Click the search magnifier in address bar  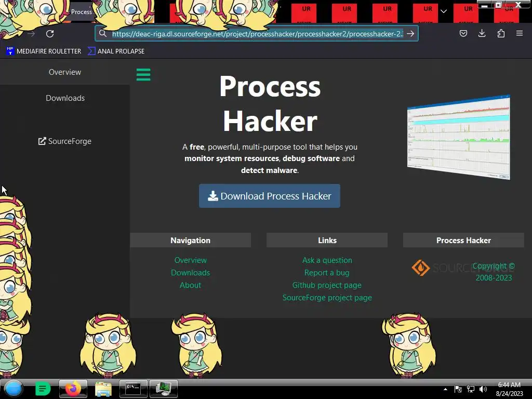[103, 34]
